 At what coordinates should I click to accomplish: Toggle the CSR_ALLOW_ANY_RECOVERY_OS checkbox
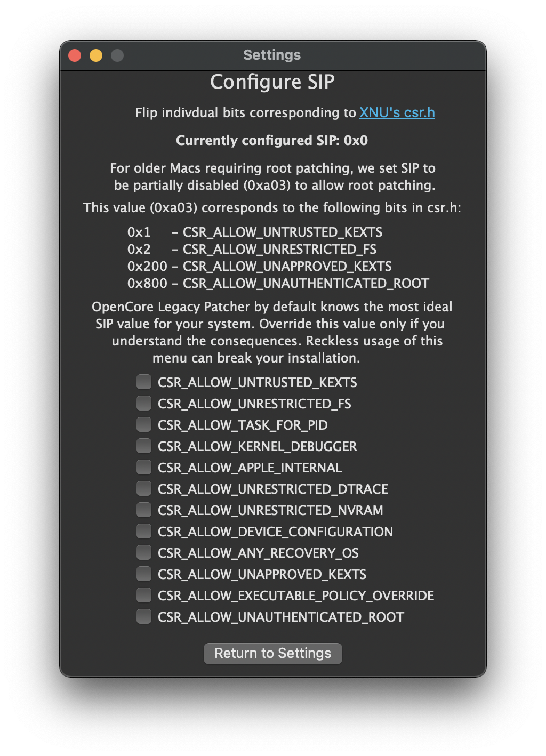pyautogui.click(x=144, y=553)
